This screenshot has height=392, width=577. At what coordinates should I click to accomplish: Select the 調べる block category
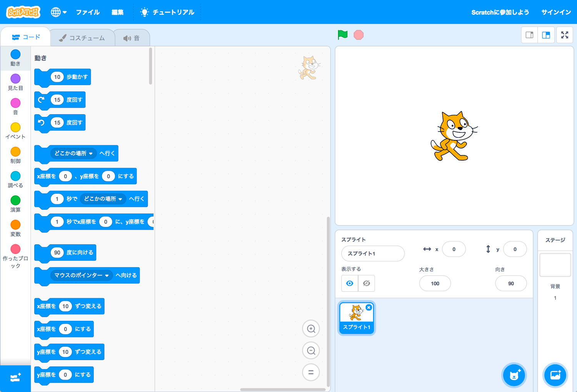click(x=15, y=180)
